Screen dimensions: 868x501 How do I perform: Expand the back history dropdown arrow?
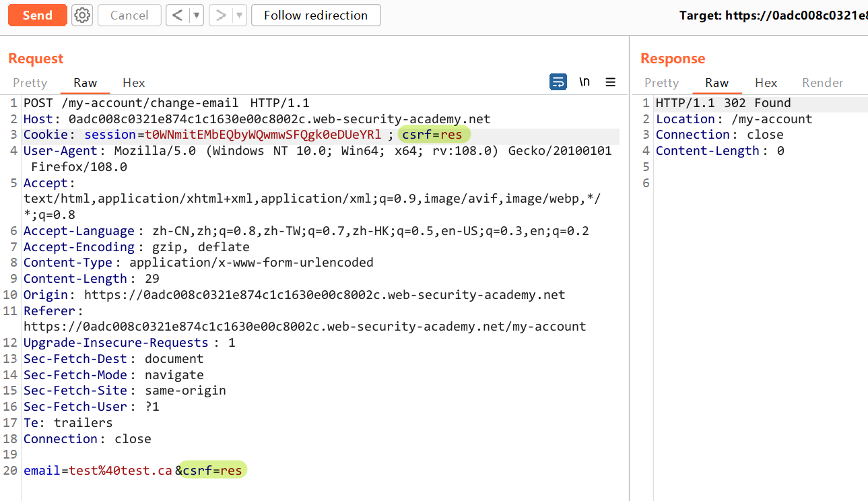196,15
